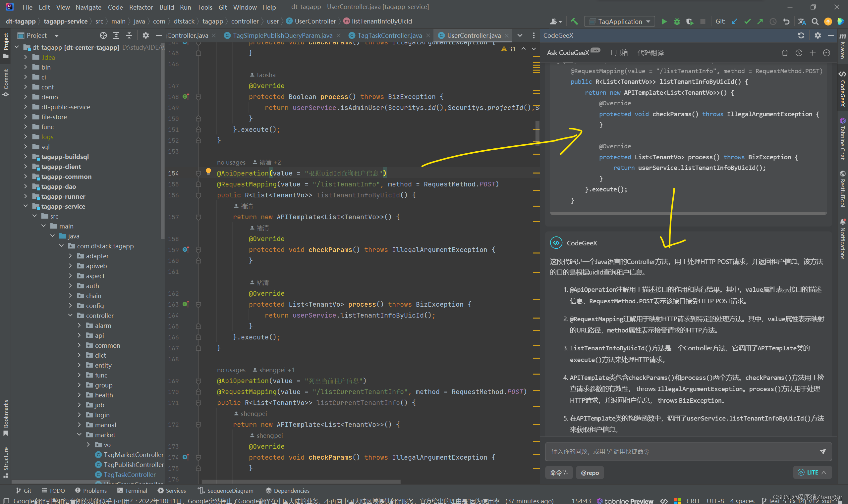Open Search Everywhere magnifier icon
This screenshot has height=504, width=848.
tap(815, 22)
